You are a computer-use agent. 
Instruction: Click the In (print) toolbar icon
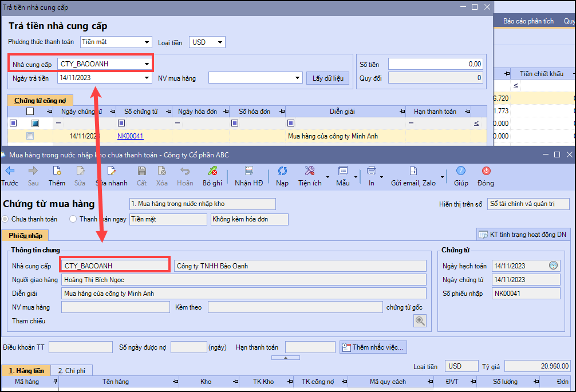coord(372,171)
